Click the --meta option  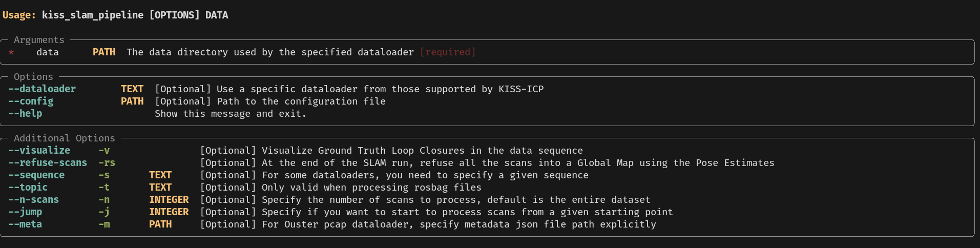point(25,224)
